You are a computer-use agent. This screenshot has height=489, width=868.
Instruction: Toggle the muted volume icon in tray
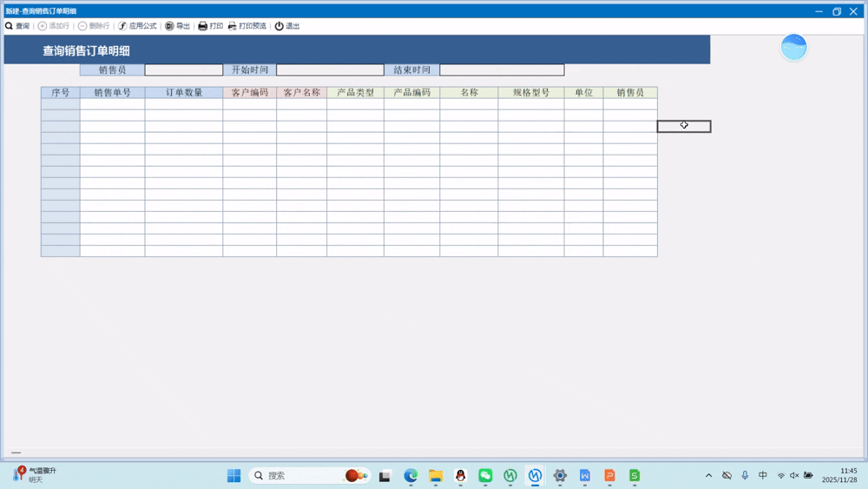(x=793, y=475)
